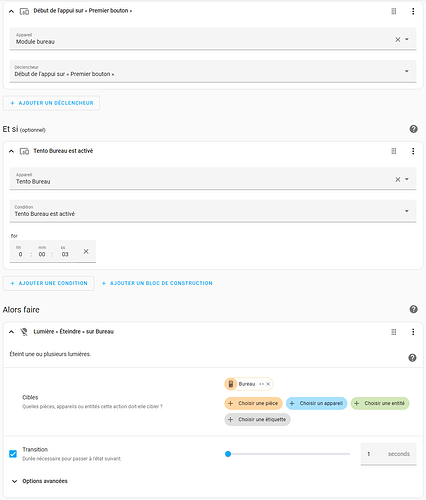Click Ajouter un bloc de construction
Screen dimensions: 426x500
[x=157, y=283]
